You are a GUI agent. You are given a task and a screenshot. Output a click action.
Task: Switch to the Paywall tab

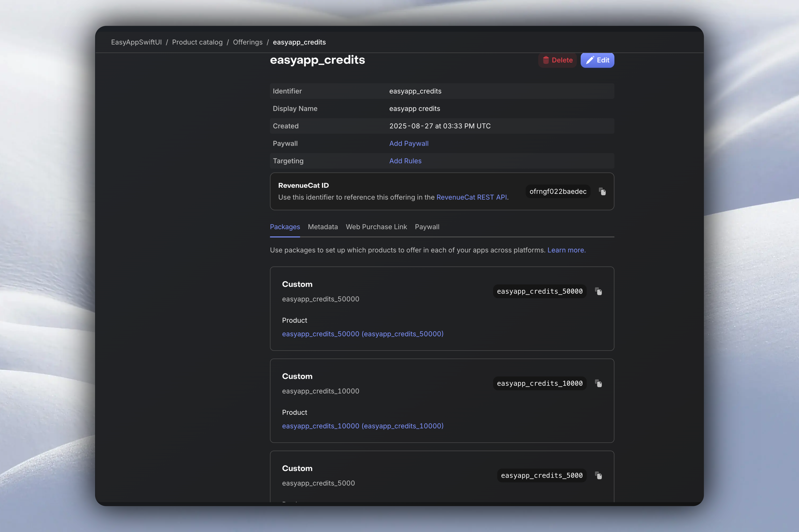tap(427, 227)
